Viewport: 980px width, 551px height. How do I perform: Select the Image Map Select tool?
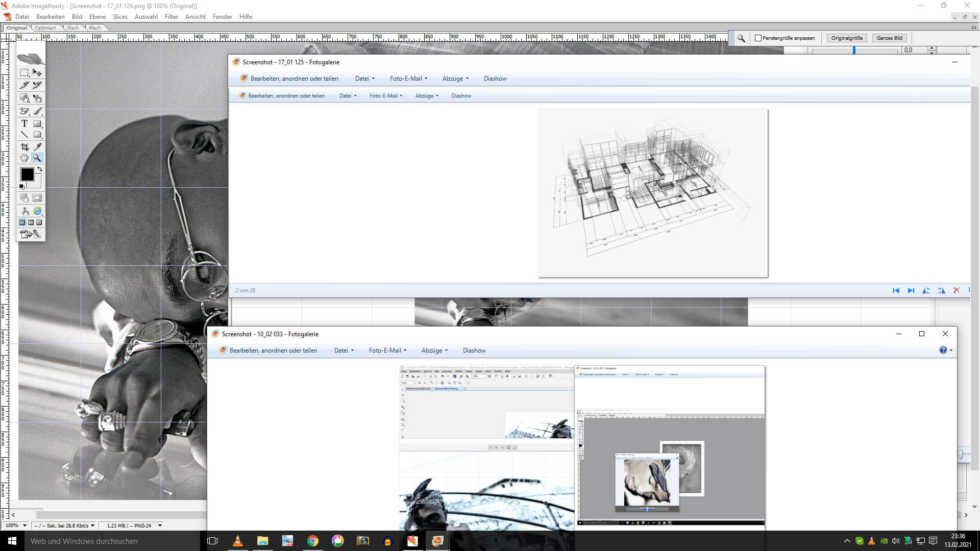[37, 98]
